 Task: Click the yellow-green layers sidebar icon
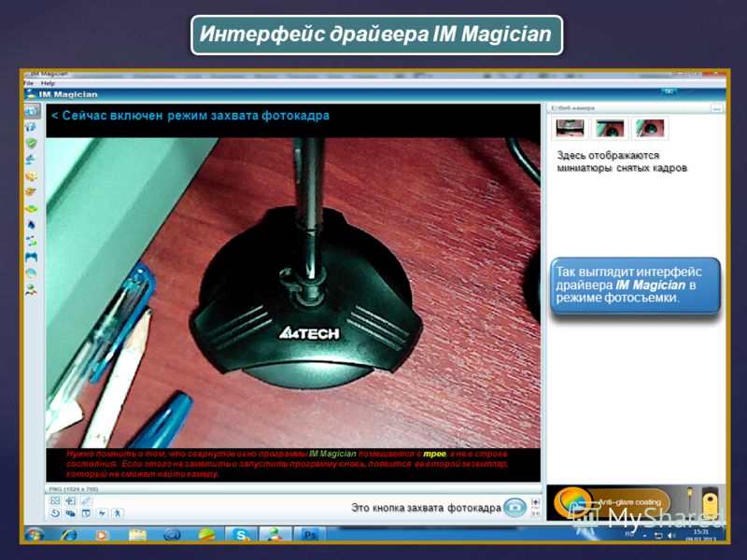(x=32, y=208)
